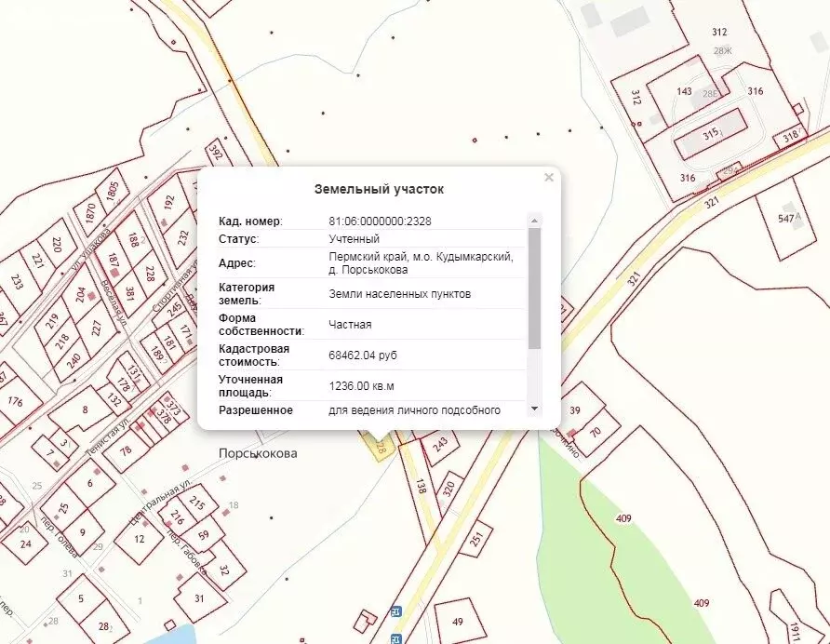Image resolution: width=830 pixels, height=644 pixels.
Task: Select parcel 215 on the map
Action: pyautogui.click(x=196, y=503)
